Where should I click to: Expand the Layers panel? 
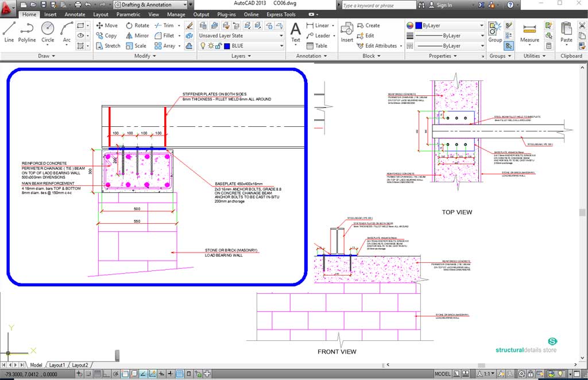(x=241, y=56)
